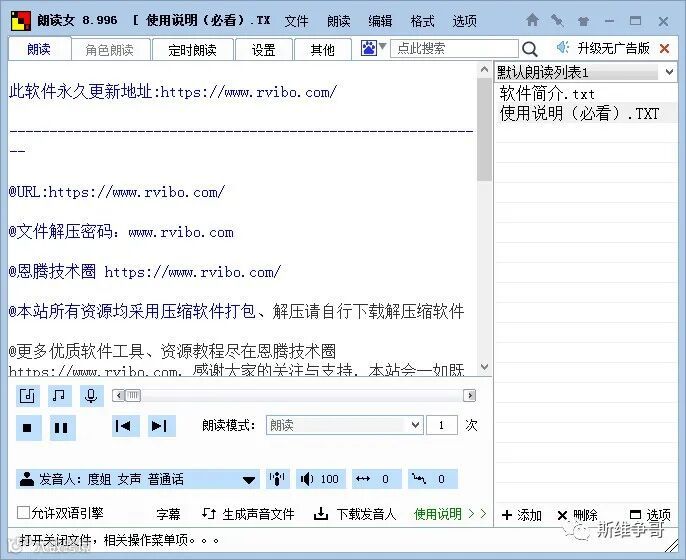
Task: Click the text area vertical scrollbar thumb
Action: click(x=484, y=129)
